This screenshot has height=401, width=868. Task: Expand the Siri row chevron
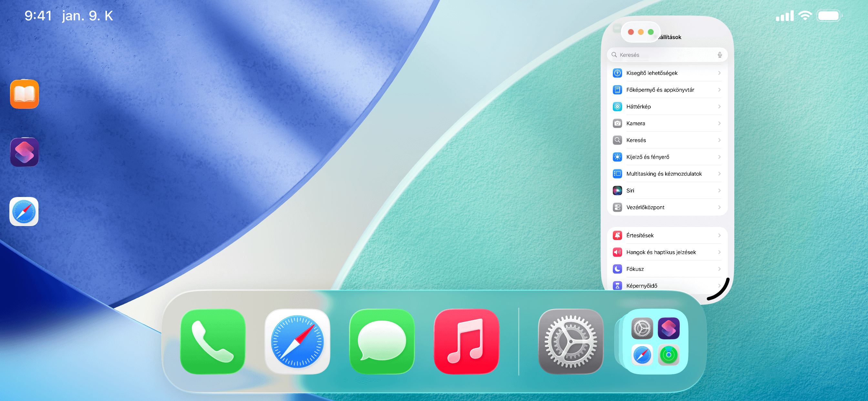tap(719, 190)
